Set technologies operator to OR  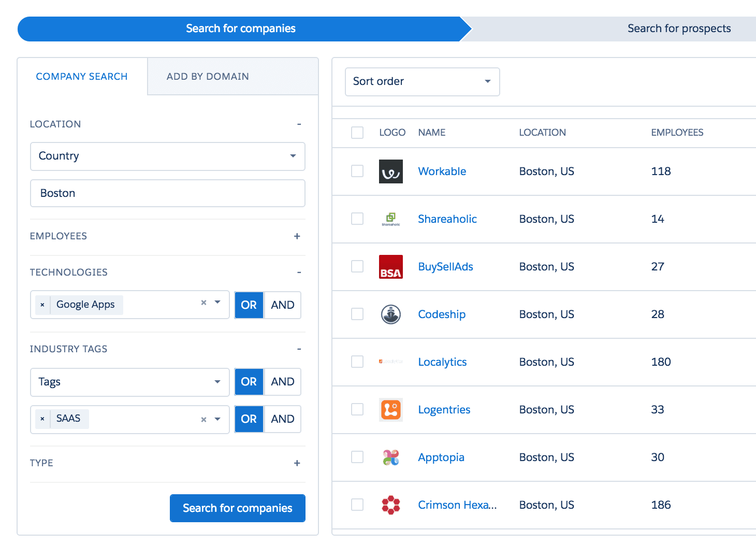pos(249,305)
